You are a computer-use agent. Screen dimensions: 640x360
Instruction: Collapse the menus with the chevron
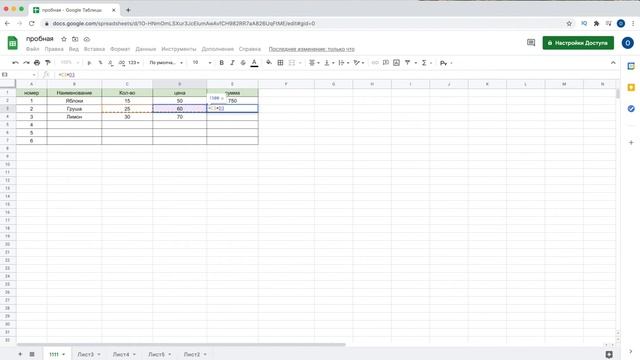(613, 63)
